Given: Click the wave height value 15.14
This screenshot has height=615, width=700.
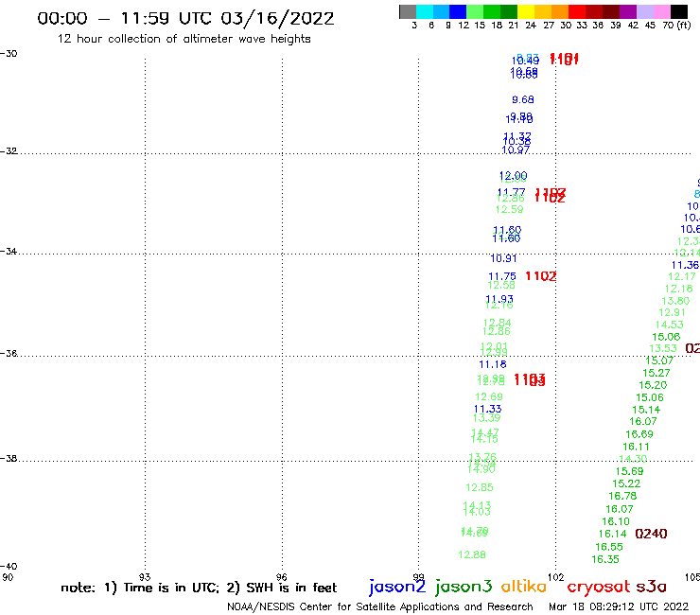Looking at the screenshot, I should pyautogui.click(x=646, y=410).
